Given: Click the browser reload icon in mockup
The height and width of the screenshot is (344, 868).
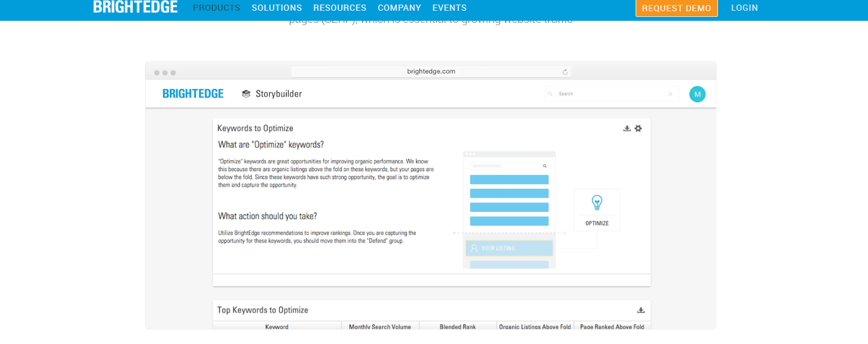Looking at the screenshot, I should pos(565,72).
